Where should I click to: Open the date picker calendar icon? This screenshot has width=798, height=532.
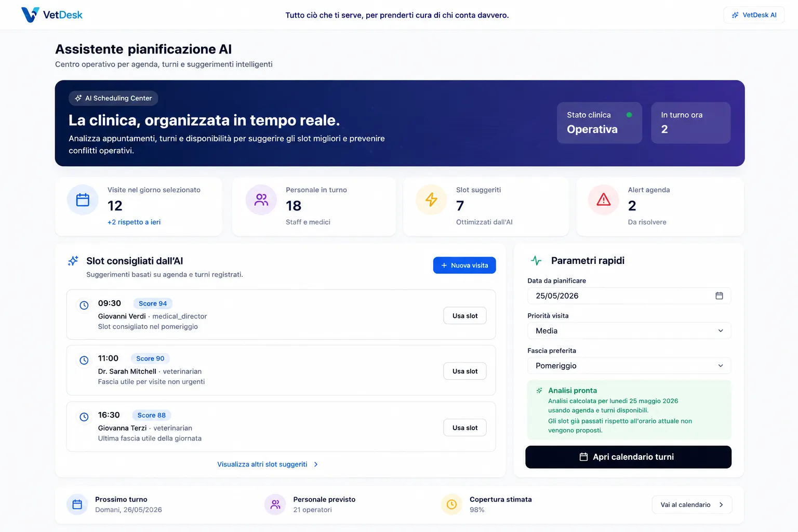point(720,296)
